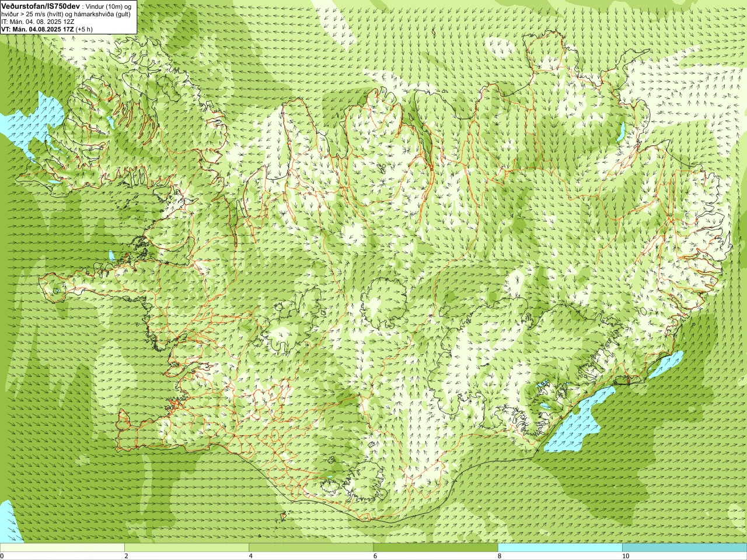
Task: Click the "8" label on the color scale
Action: [x=500, y=556]
